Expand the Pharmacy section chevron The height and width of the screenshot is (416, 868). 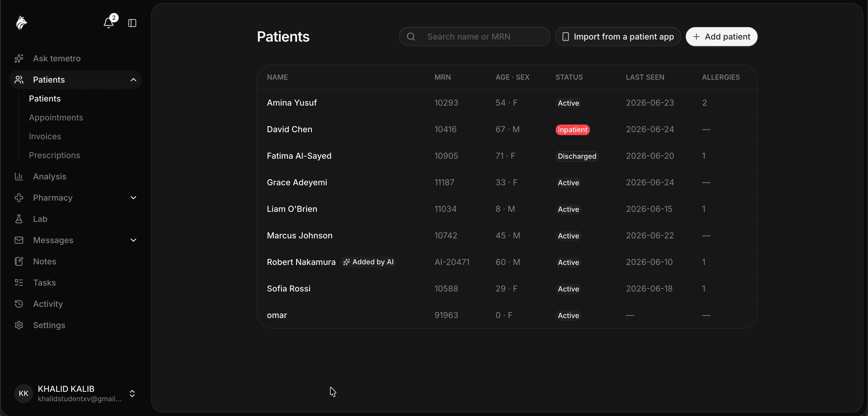[x=133, y=198]
